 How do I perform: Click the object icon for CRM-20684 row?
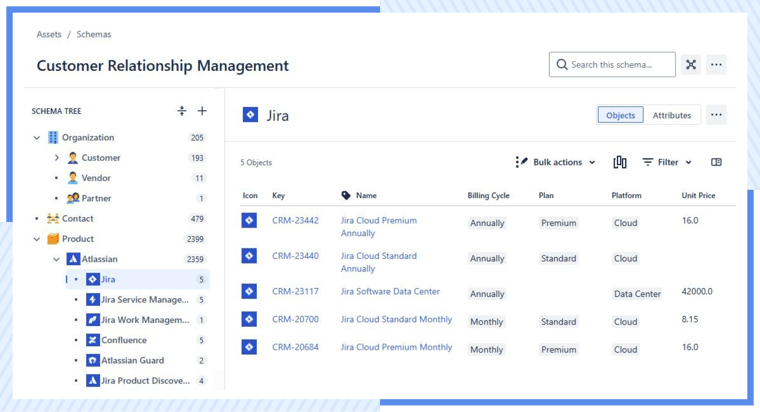(249, 347)
